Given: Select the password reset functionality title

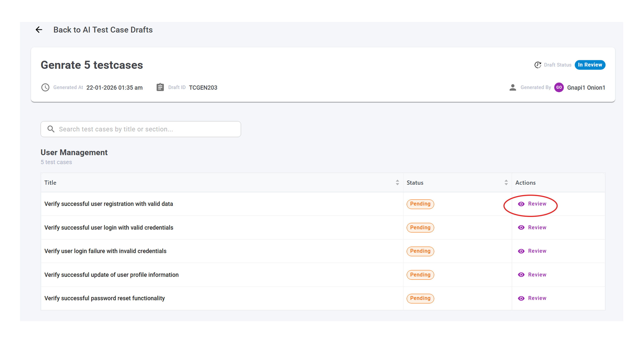Looking at the screenshot, I should pos(105,298).
